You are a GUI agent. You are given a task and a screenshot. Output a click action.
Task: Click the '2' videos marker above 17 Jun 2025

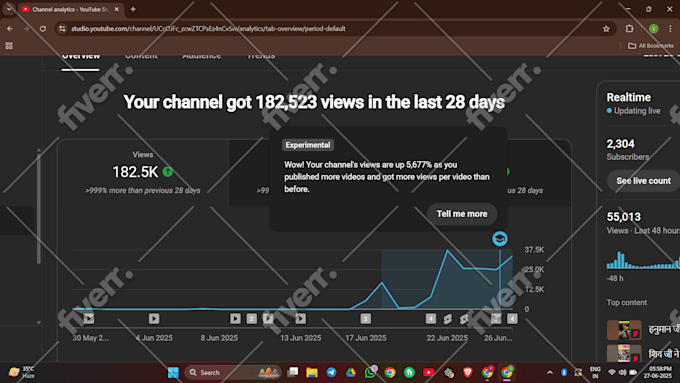click(x=366, y=319)
